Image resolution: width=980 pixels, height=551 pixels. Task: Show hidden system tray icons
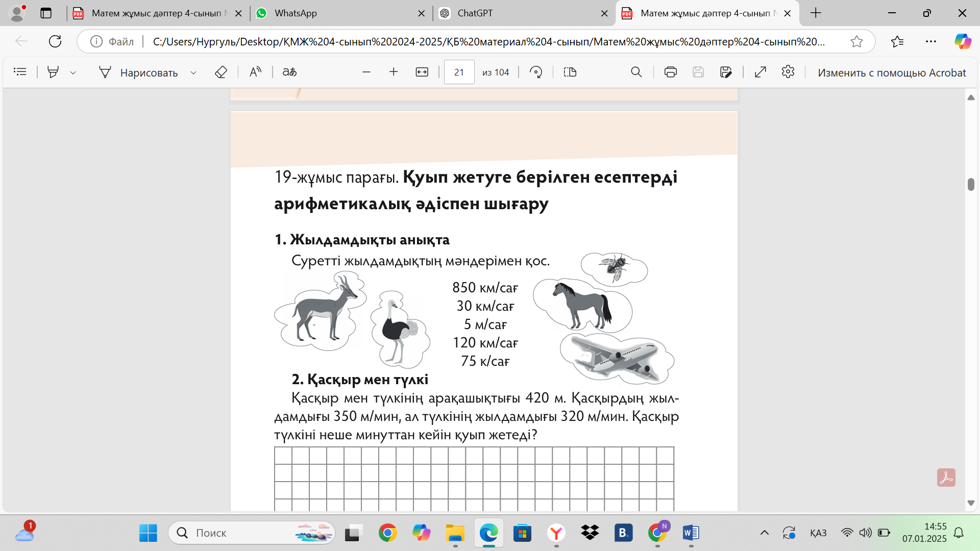point(764,533)
